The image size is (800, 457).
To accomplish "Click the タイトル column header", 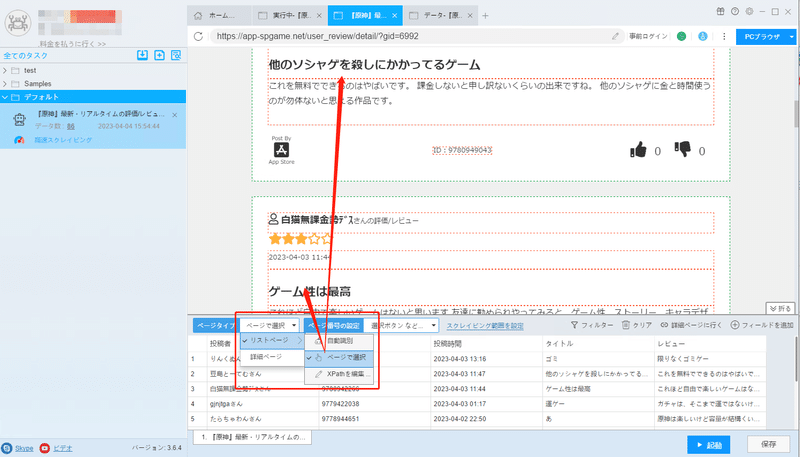I will click(598, 343).
